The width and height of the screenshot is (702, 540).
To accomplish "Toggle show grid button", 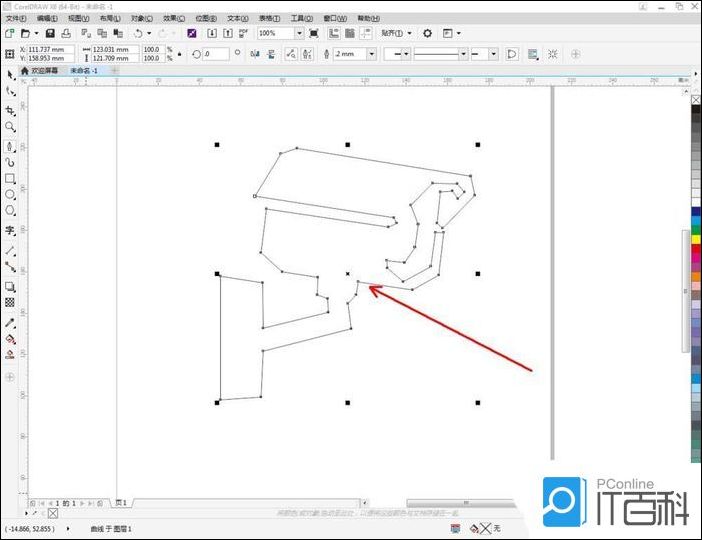I will [x=350, y=33].
